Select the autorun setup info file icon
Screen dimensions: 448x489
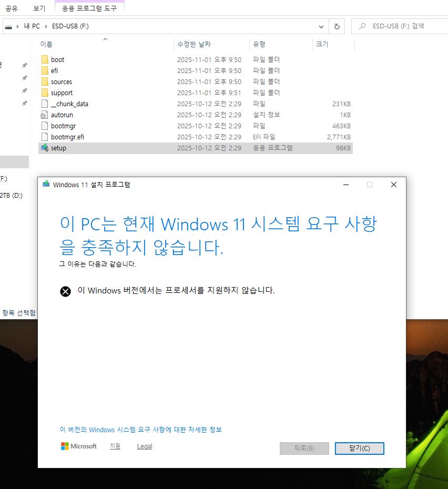coord(45,115)
